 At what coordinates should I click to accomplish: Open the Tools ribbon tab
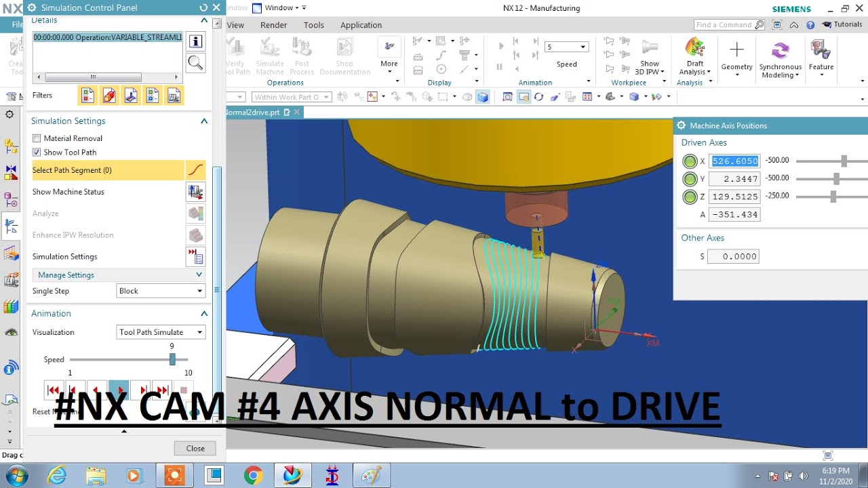coord(314,25)
